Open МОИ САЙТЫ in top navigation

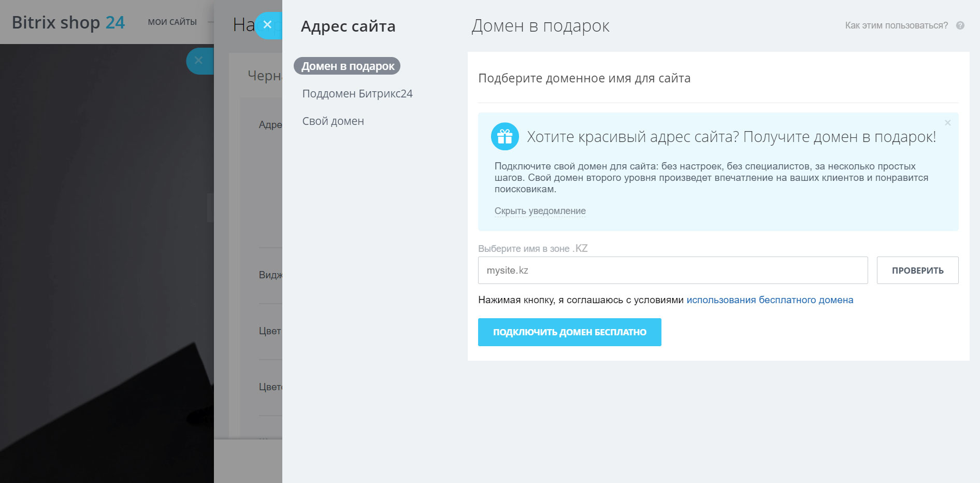pos(172,22)
